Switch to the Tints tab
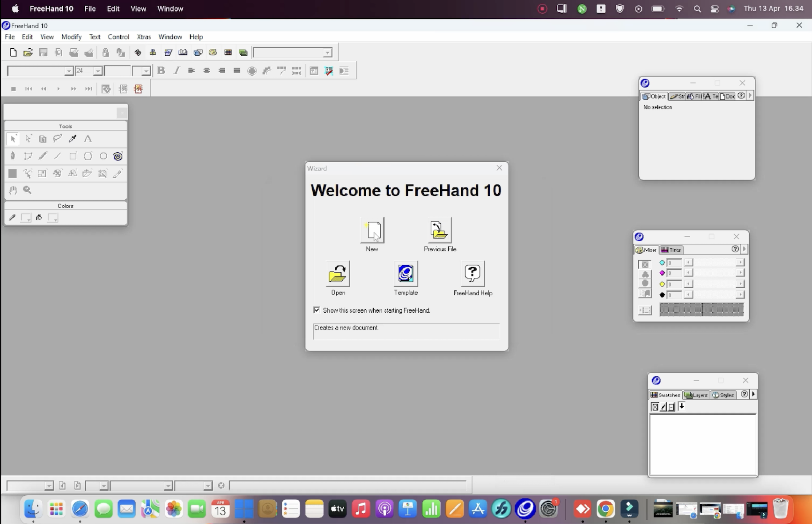The height and width of the screenshot is (524, 812). (x=671, y=250)
